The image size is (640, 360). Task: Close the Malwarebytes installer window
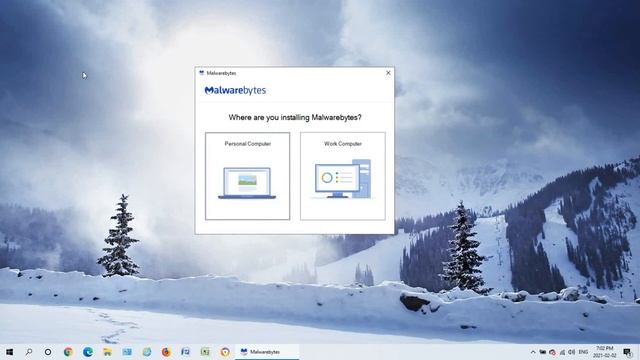tap(388, 73)
